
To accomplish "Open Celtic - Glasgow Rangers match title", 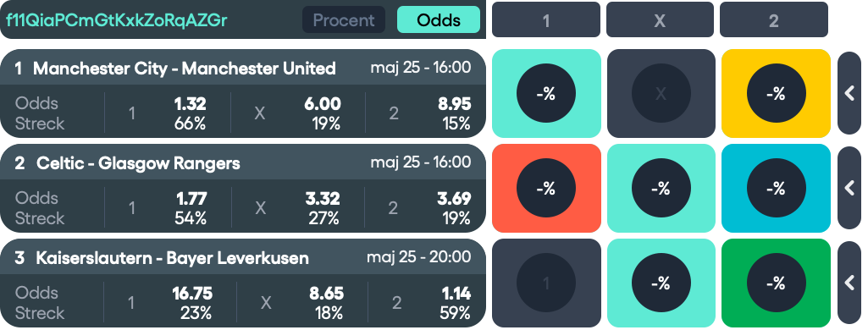I will (x=138, y=163).
